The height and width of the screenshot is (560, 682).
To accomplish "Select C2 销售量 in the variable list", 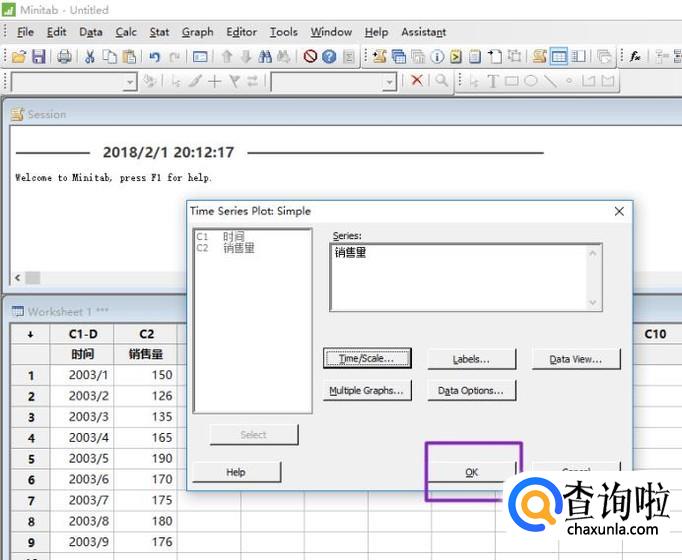I will pyautogui.click(x=226, y=248).
